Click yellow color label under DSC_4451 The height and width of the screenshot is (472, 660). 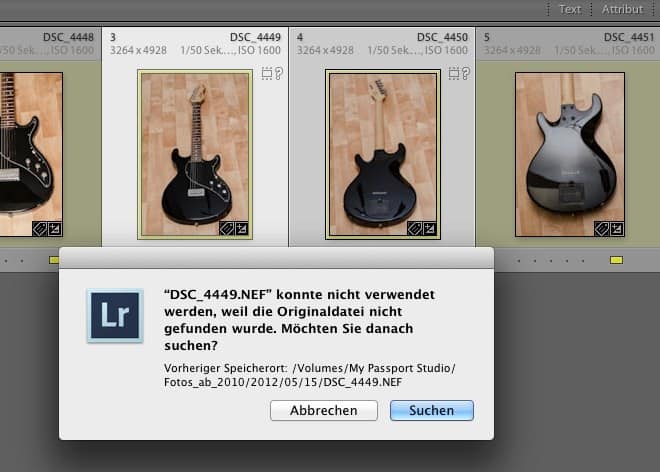pyautogui.click(x=616, y=260)
